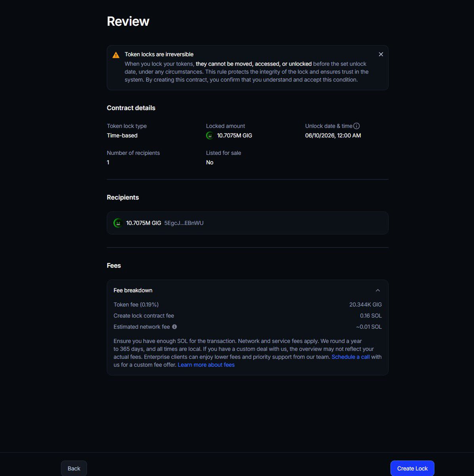
Task: Click the Time-based lock type value
Action: pos(122,136)
